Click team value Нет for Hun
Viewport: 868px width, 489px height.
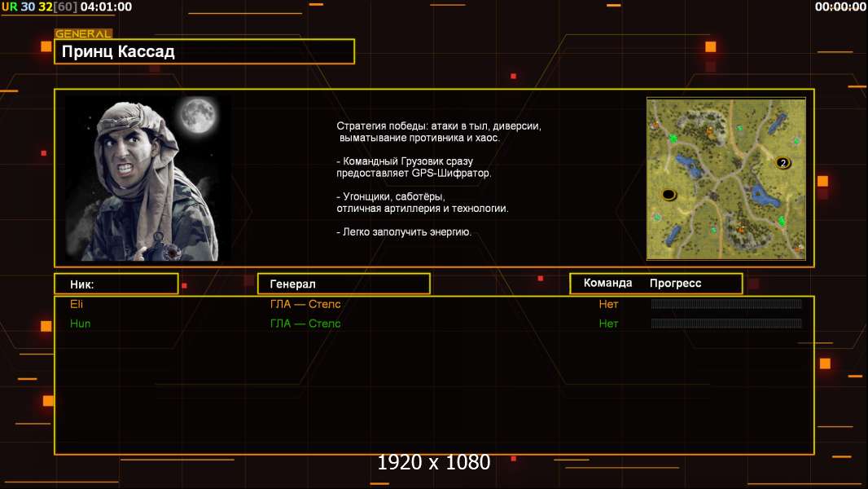point(608,324)
